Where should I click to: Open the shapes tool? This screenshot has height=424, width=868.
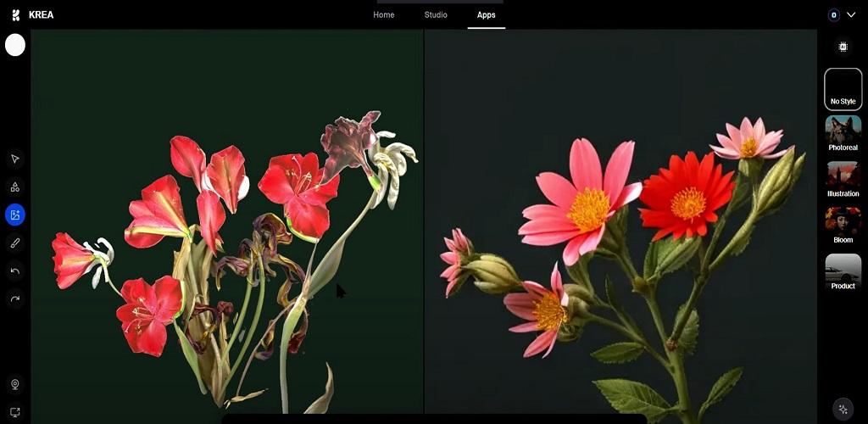[x=15, y=187]
